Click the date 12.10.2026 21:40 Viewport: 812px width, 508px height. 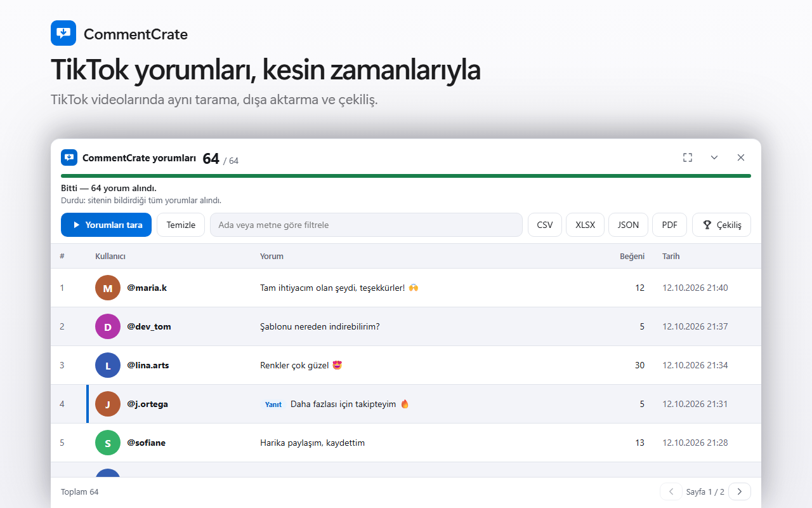695,288
